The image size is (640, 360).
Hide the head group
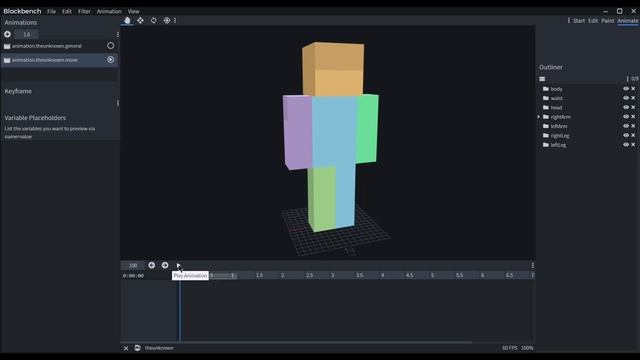626,107
